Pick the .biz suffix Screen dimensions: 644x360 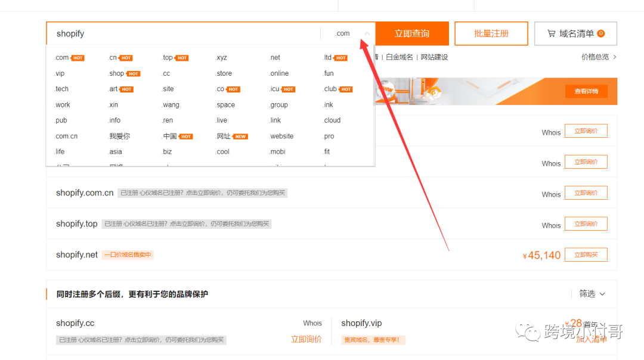point(167,152)
